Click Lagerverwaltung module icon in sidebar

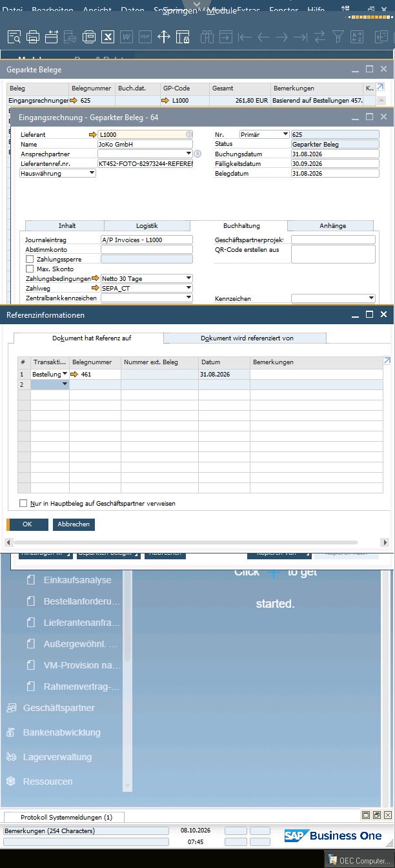11,757
